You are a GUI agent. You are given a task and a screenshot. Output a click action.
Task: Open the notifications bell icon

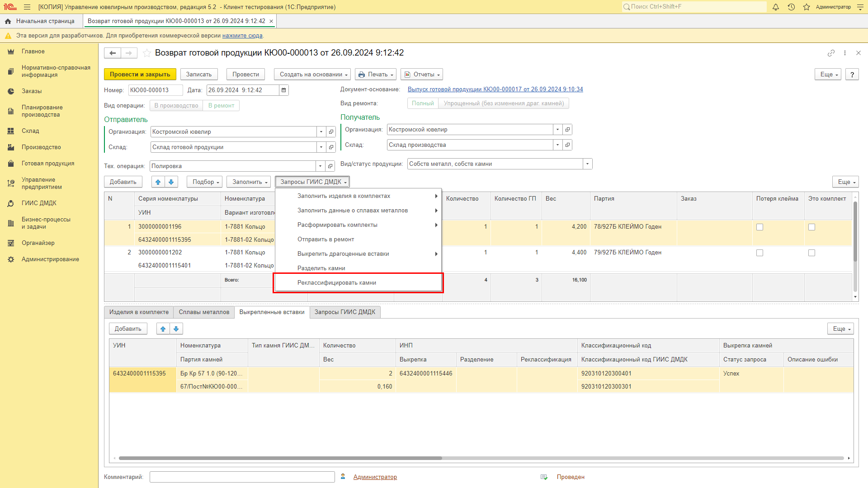(x=776, y=7)
